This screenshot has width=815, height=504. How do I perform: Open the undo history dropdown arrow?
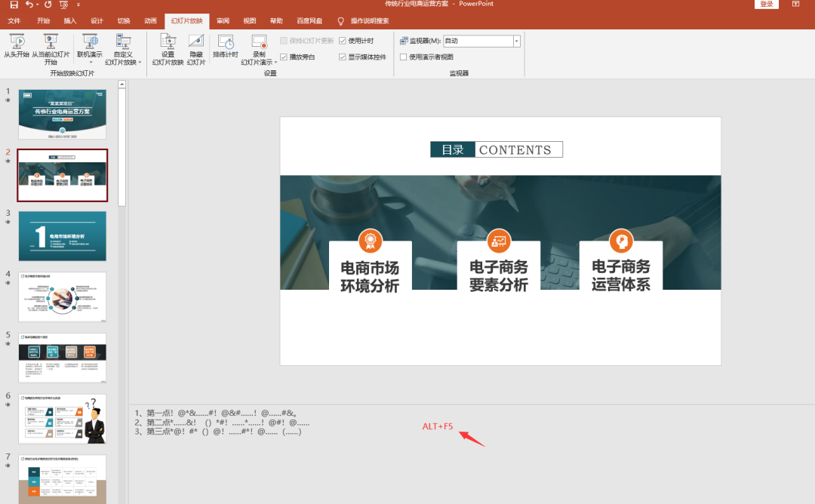pyautogui.click(x=38, y=5)
